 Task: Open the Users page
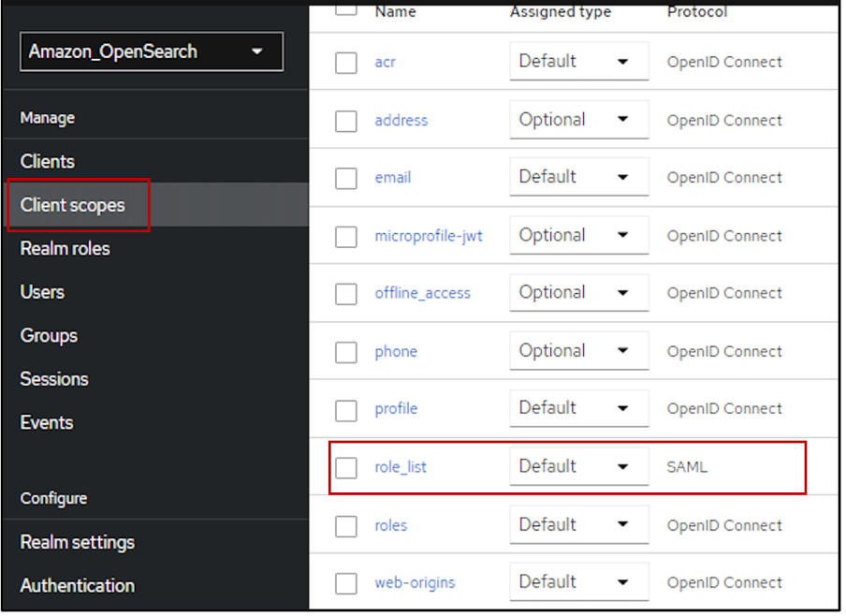tap(42, 292)
